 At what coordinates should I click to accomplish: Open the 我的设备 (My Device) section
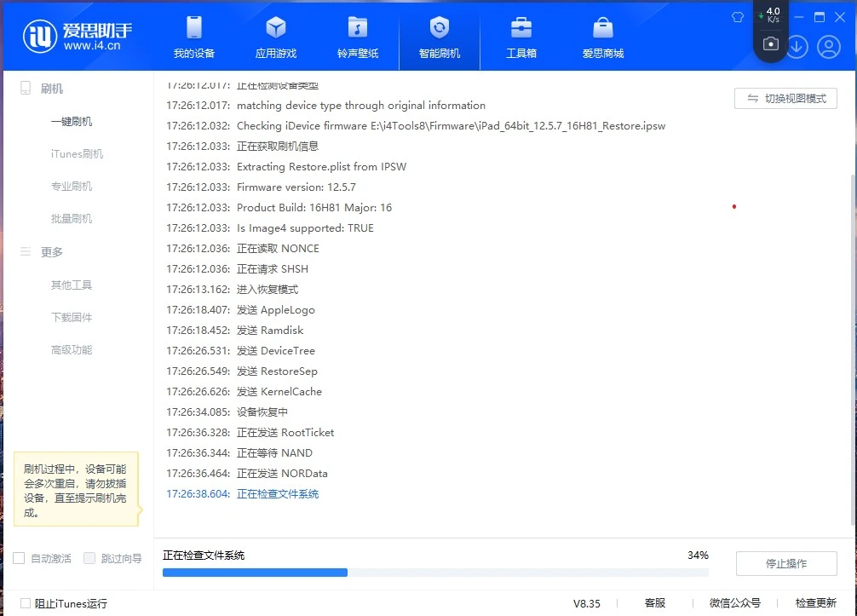pos(194,37)
